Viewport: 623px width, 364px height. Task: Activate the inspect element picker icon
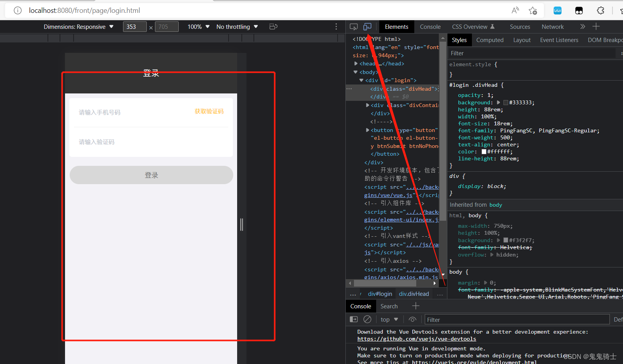[354, 26]
